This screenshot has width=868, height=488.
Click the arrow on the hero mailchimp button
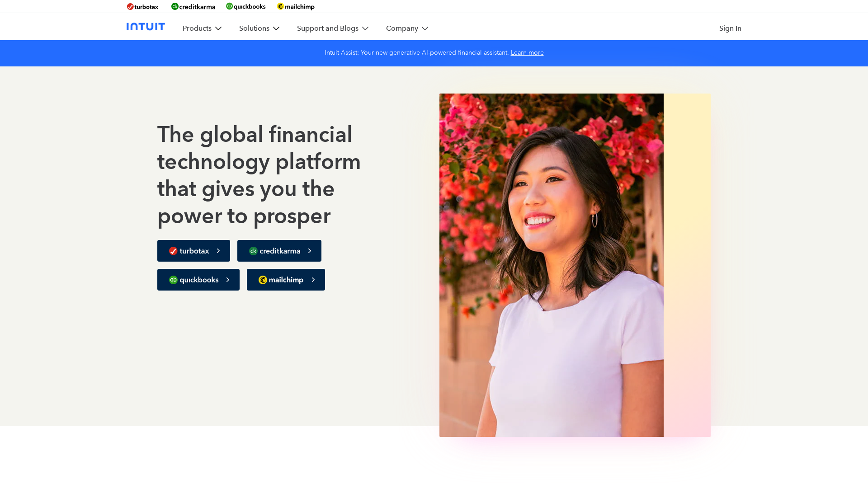point(313,280)
